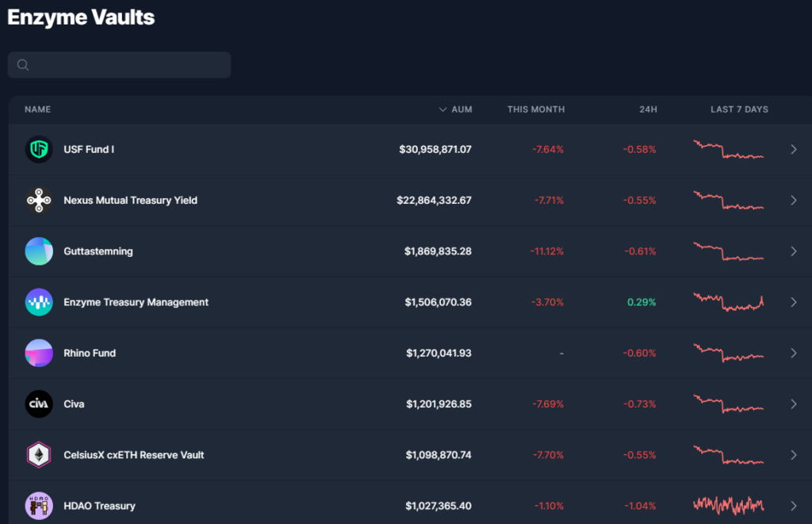
Task: Click the search magnifier icon
Action: pyautogui.click(x=23, y=65)
